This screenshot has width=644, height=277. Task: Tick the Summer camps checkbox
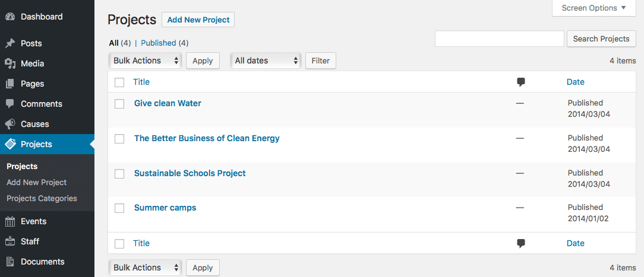pyautogui.click(x=119, y=208)
